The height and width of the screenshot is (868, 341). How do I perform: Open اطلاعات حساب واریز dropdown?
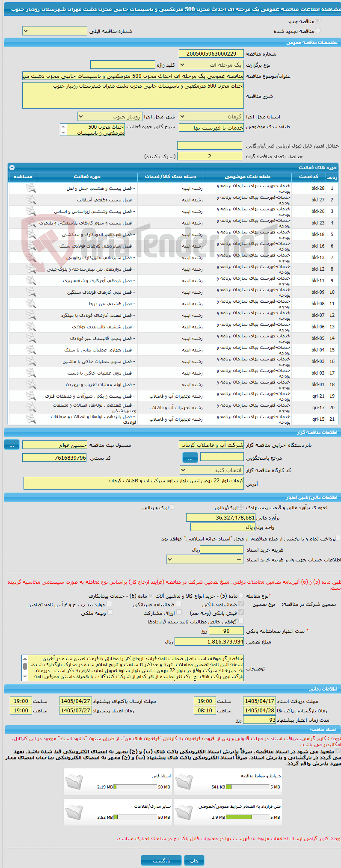point(205,559)
